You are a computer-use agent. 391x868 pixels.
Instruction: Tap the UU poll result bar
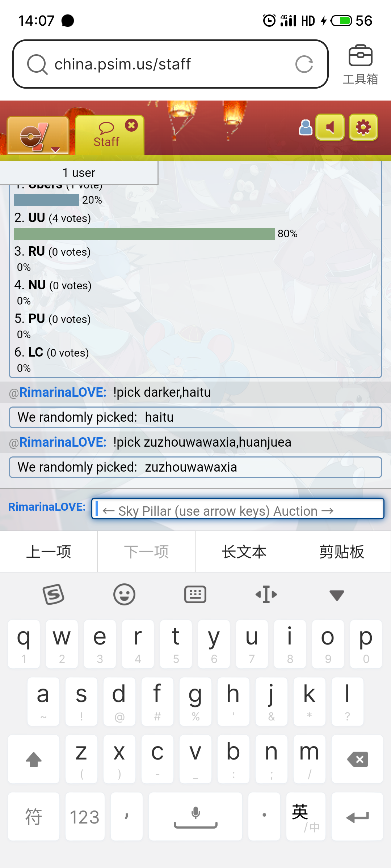(144, 234)
